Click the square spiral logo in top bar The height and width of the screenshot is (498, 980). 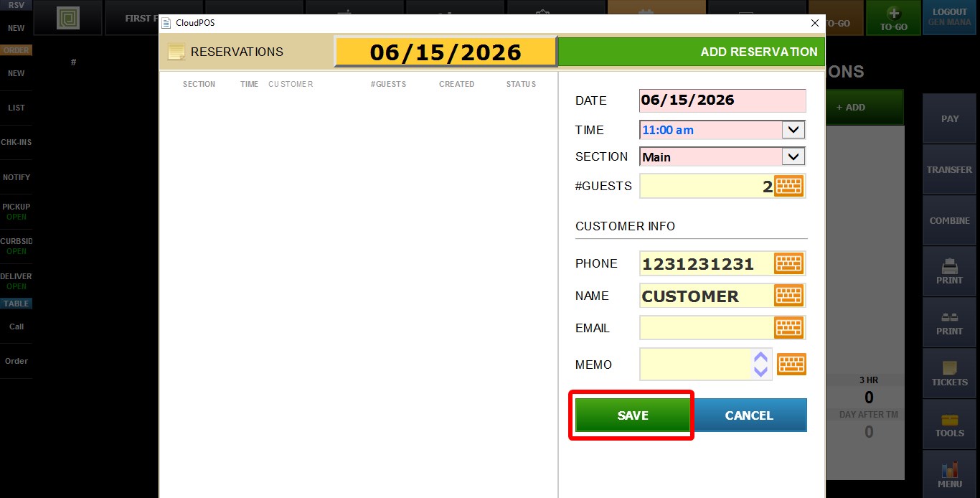coord(68,18)
